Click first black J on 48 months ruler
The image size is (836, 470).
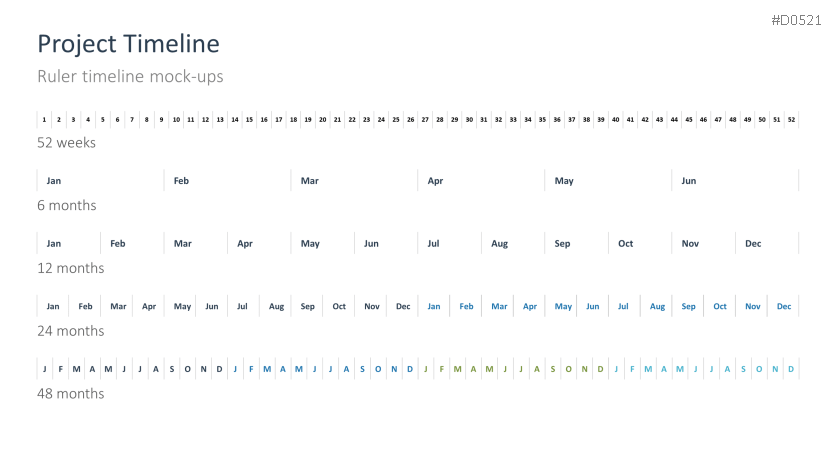(45, 369)
